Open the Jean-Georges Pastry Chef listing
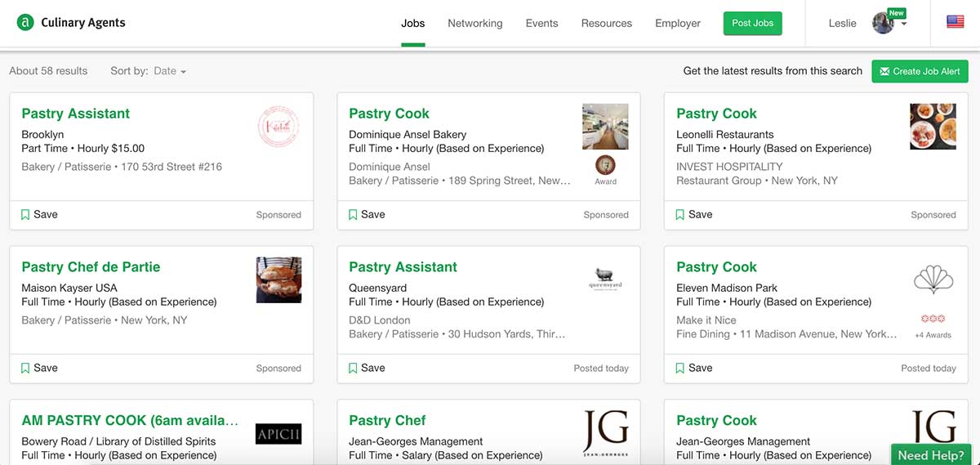Screen dimensions: 980x465 click(387, 421)
